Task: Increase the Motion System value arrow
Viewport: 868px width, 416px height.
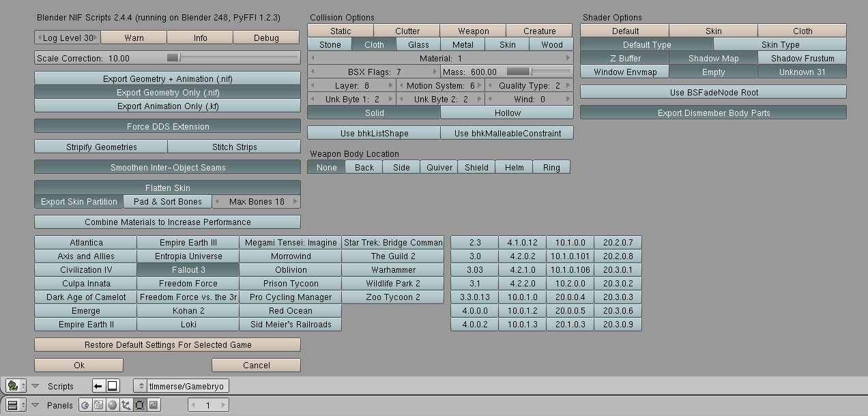Action: point(479,85)
